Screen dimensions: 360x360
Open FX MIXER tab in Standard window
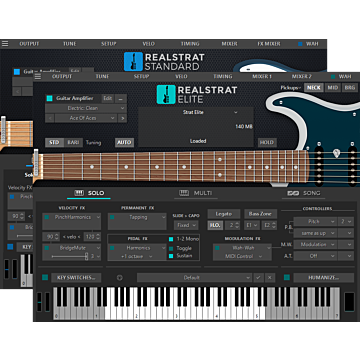pyautogui.click(x=269, y=44)
